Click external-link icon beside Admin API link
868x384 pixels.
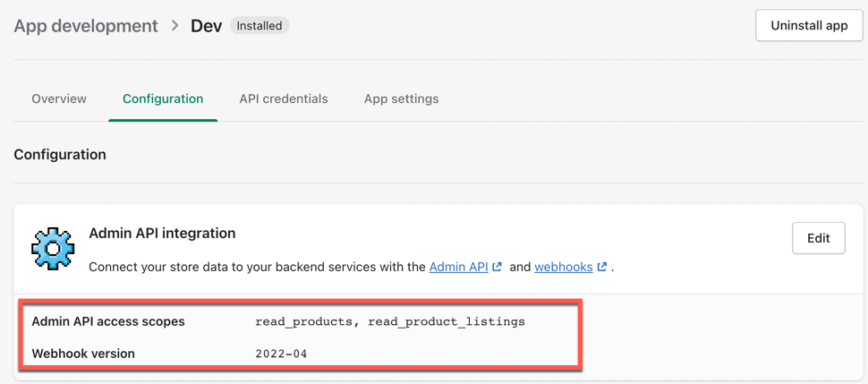click(x=498, y=267)
